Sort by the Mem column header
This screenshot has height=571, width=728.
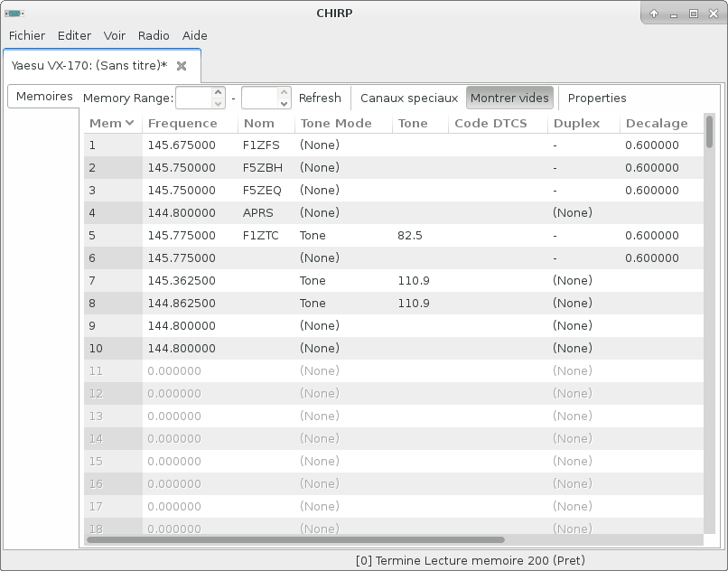[x=113, y=123]
